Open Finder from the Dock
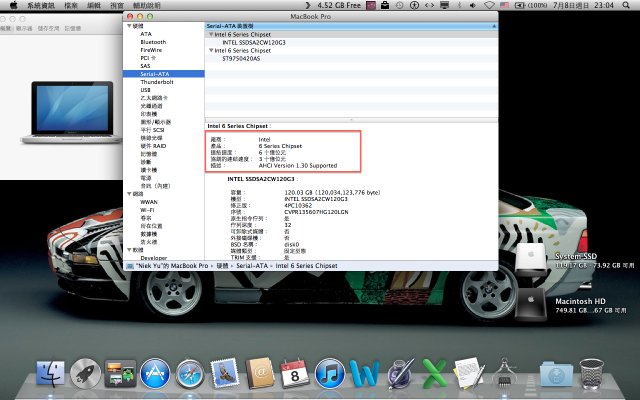The width and height of the screenshot is (640, 400). [50, 373]
